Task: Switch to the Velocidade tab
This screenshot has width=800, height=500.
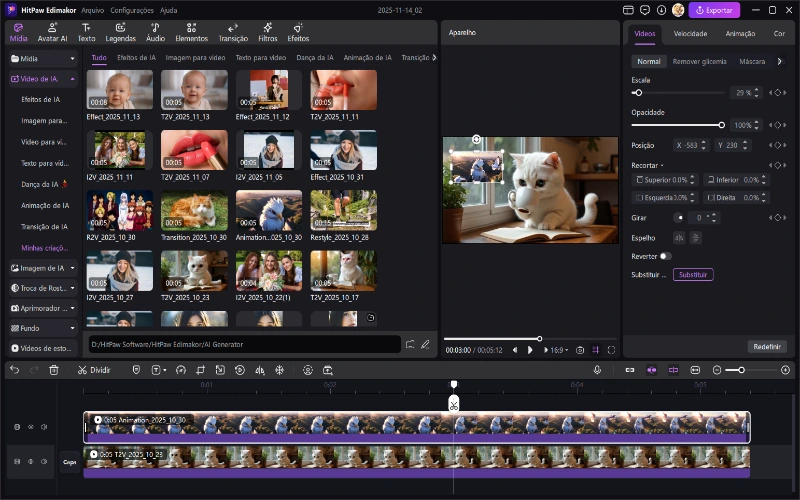Action: (690, 33)
